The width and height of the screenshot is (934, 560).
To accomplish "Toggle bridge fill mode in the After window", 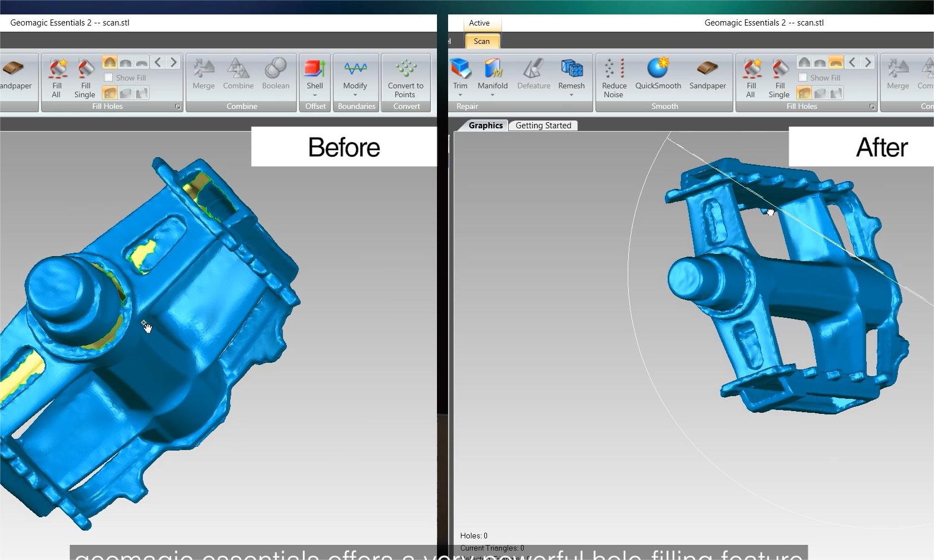I will tap(836, 93).
